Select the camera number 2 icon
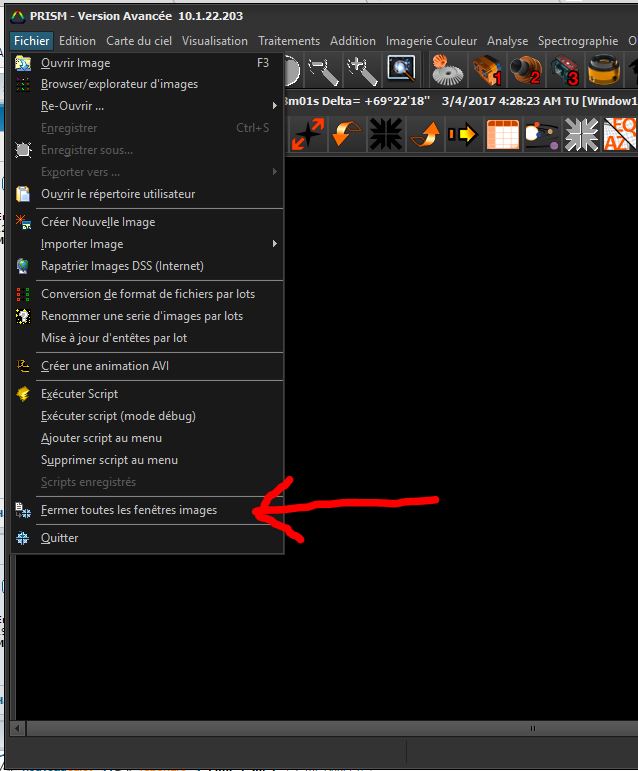Screen dimensions: 638x771 pyautogui.click(x=526, y=70)
